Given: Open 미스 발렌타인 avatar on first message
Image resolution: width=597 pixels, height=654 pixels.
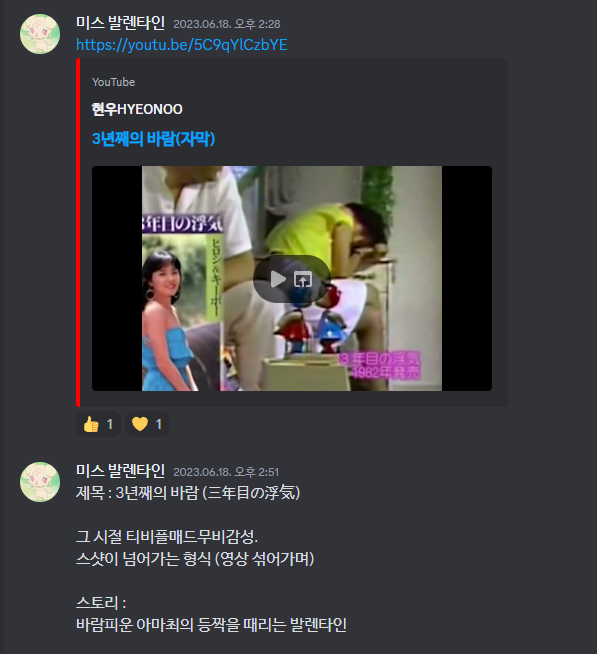Looking at the screenshot, I should [x=40, y=34].
